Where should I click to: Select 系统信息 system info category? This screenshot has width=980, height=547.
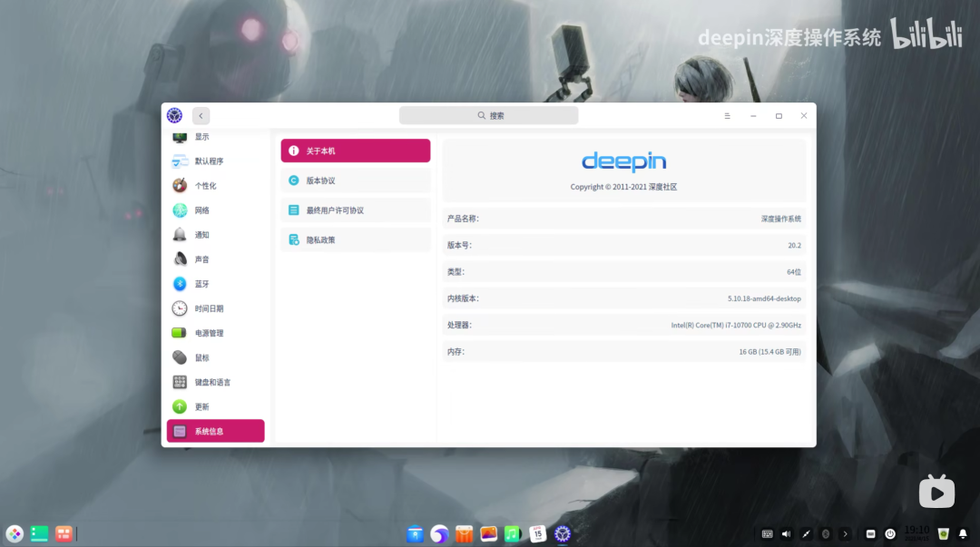(x=215, y=432)
